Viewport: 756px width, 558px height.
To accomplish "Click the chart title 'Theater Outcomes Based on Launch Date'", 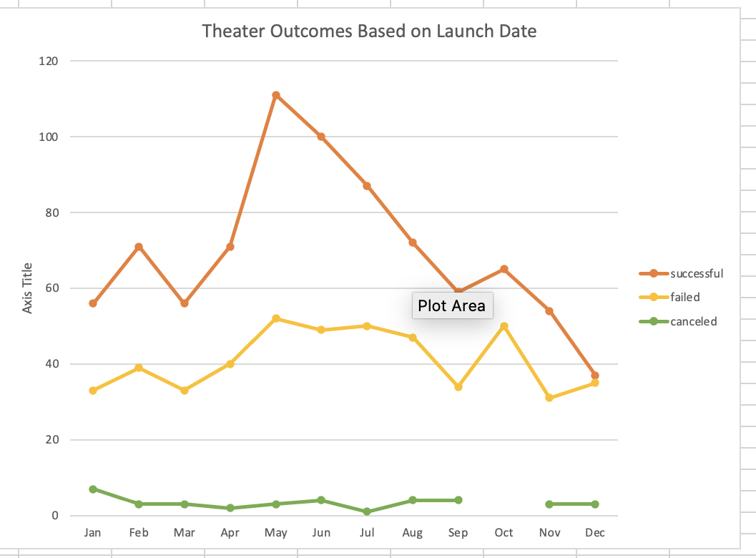I will pyautogui.click(x=370, y=31).
